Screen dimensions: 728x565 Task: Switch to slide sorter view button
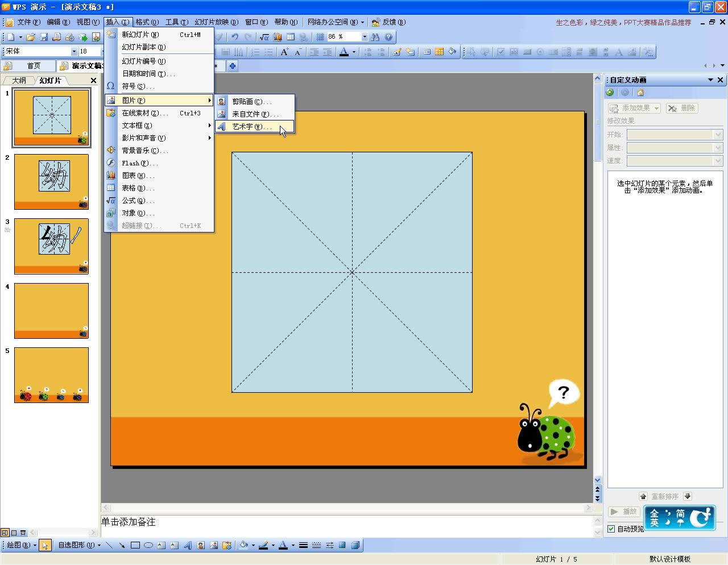[x=14, y=533]
